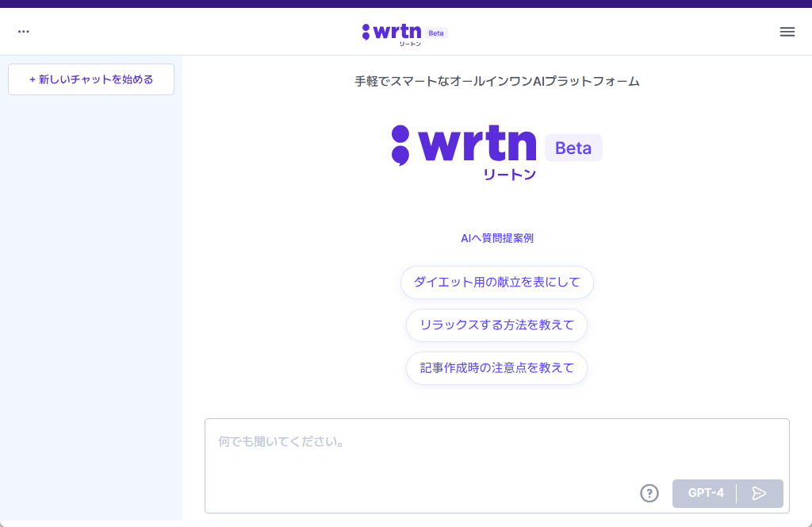Toggle GPT-4 as the active model
812x527 pixels.
tap(706, 493)
